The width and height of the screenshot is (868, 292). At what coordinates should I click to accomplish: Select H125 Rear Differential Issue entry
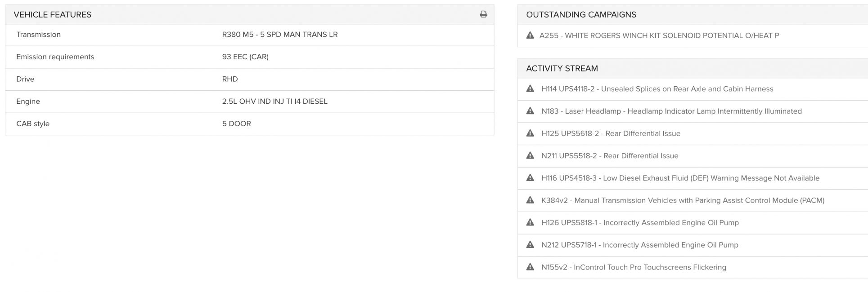(611, 133)
